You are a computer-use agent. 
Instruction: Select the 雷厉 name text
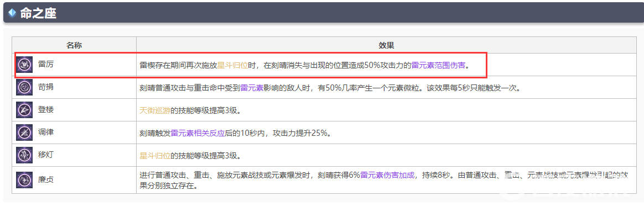pyautogui.click(x=45, y=65)
